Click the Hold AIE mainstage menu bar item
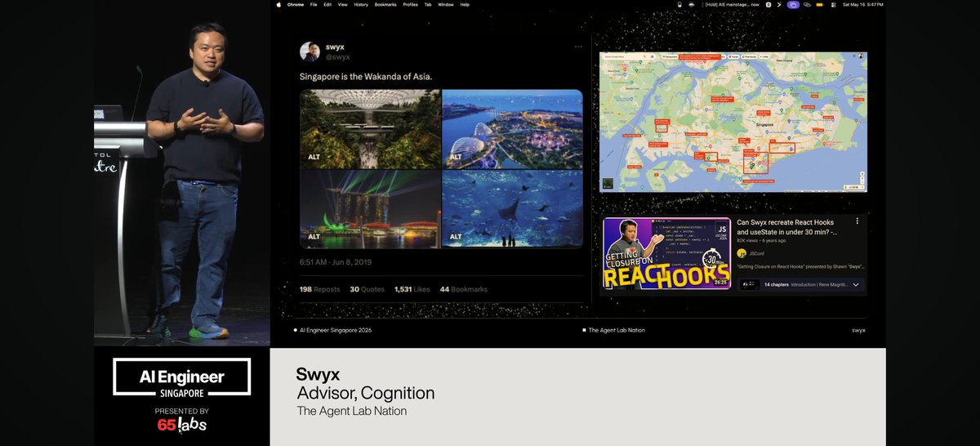Screen dimensions: 980x446 [733, 4]
